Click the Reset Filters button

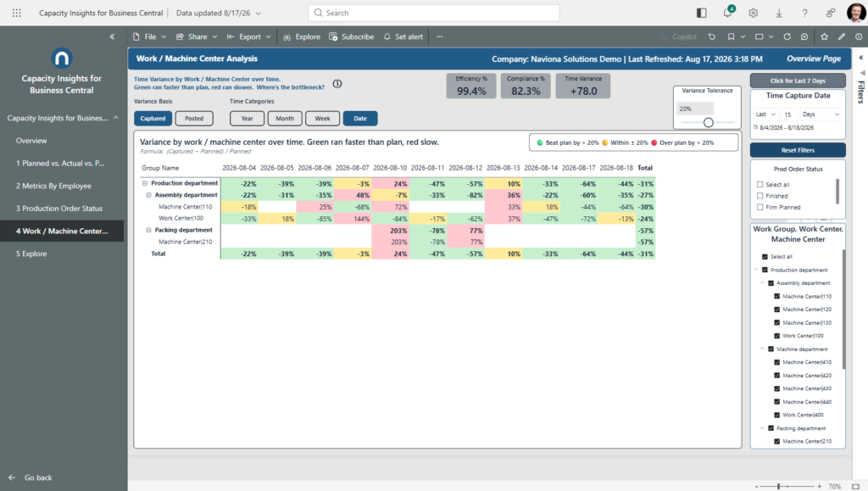[798, 150]
